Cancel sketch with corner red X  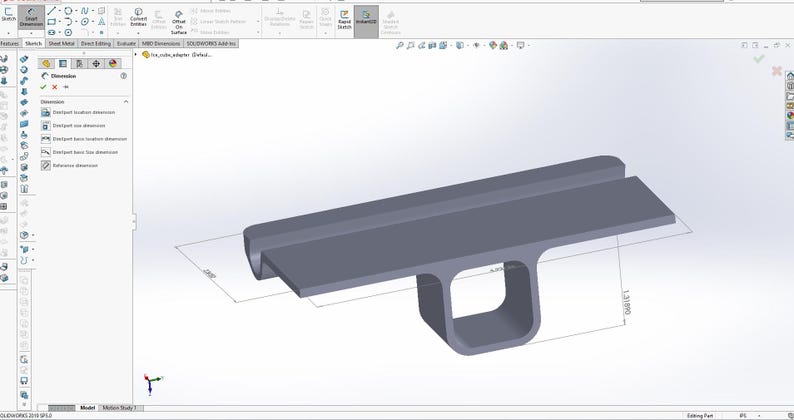776,71
